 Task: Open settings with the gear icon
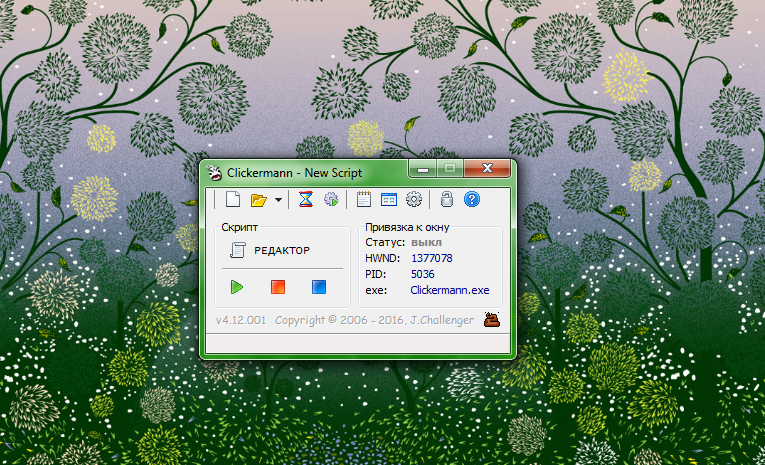click(414, 200)
